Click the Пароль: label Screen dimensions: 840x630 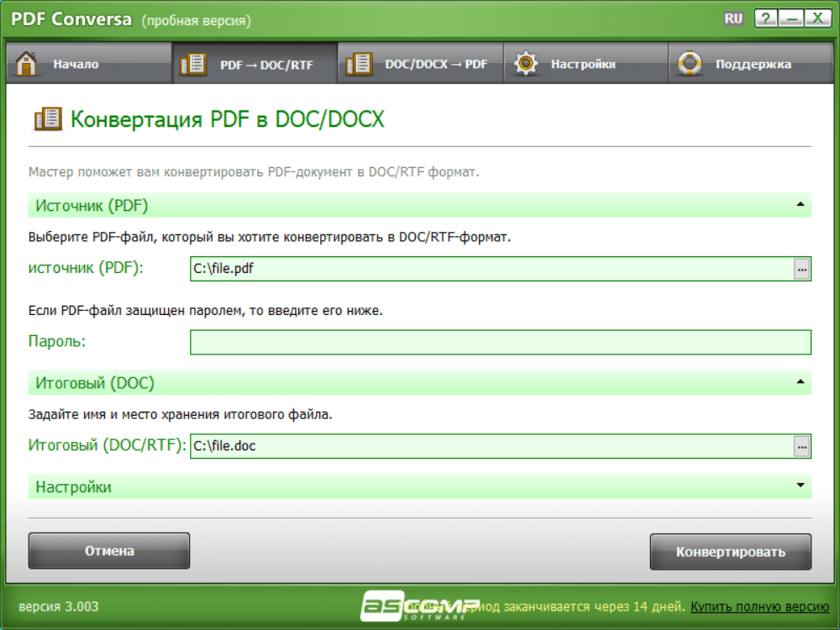click(x=57, y=341)
